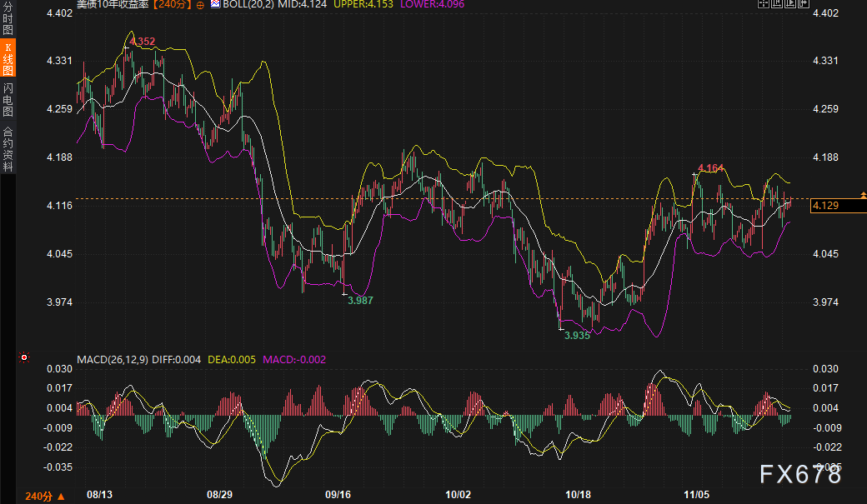Image resolution: width=867 pixels, height=504 pixels.
Task: Open the 240分 timeframe selector at bottom left
Action: click(x=44, y=496)
